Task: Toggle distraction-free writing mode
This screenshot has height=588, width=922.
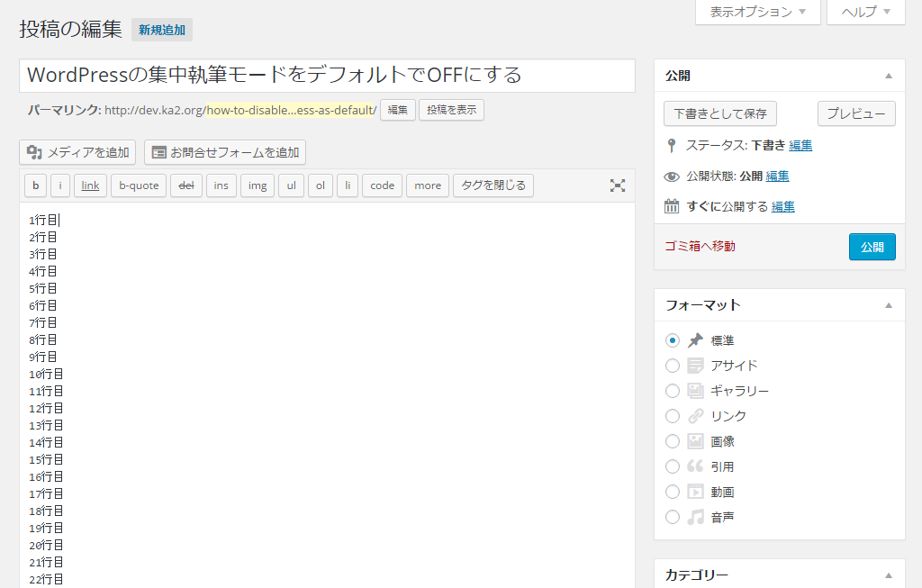Action: point(618,185)
